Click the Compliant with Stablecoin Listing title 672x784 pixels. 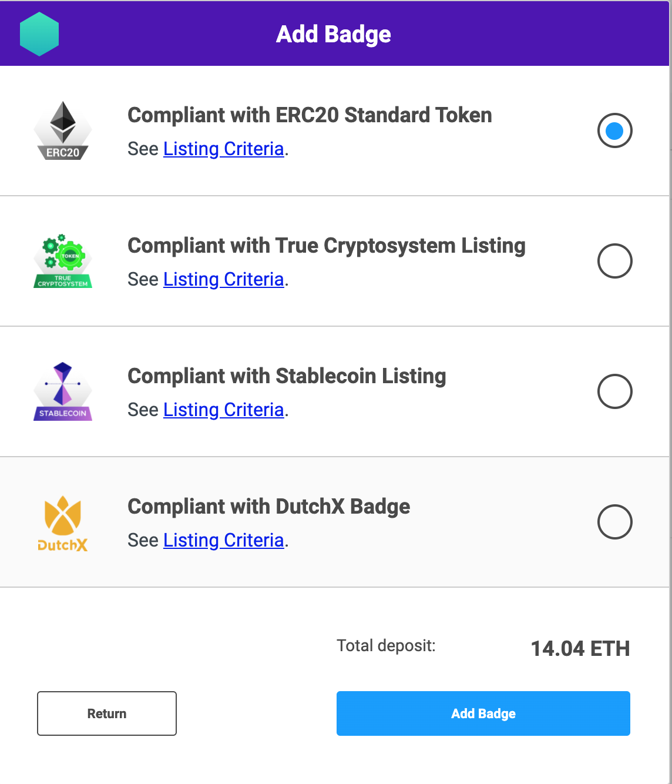[x=287, y=376]
